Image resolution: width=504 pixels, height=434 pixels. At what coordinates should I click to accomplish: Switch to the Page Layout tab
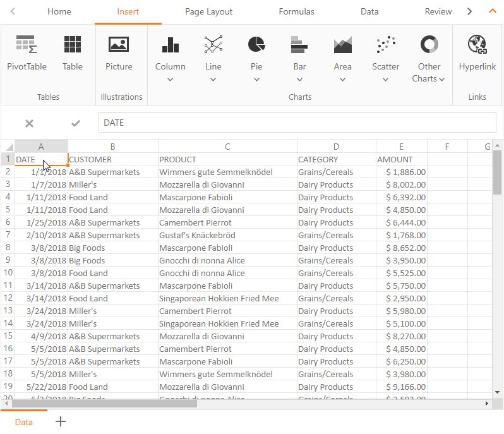tap(208, 11)
